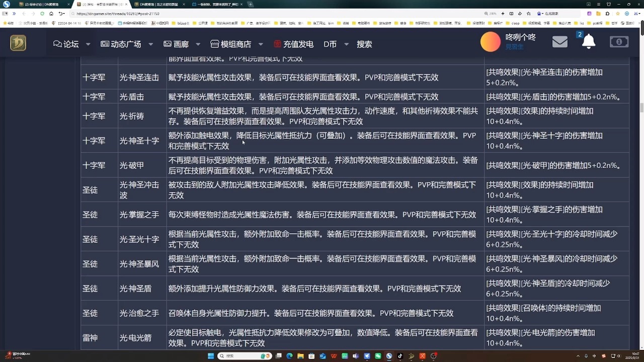Click the 圣徒 cell in 光·神圣盾 row

(100, 289)
